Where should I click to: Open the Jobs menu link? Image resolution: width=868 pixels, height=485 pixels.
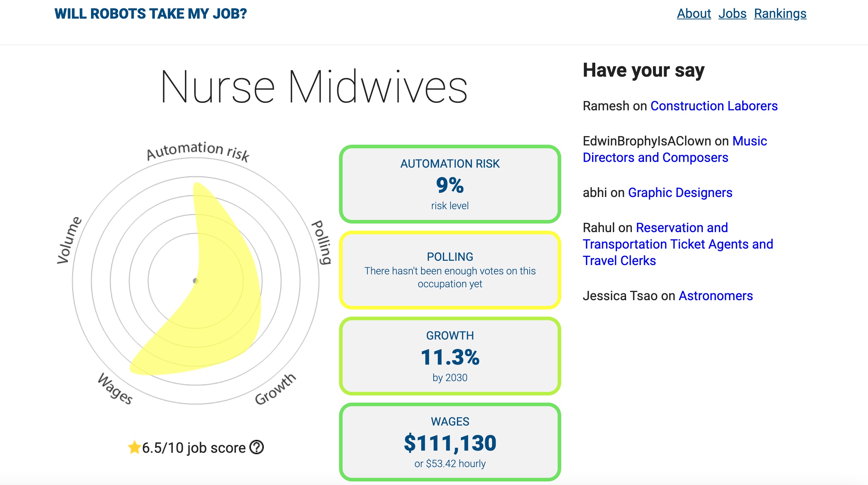point(732,14)
